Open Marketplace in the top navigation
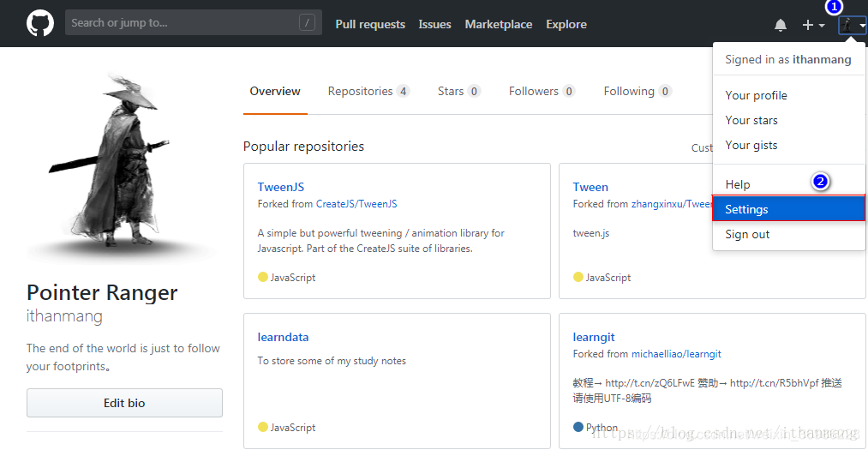Screen dimensions: 868x450 click(498, 24)
